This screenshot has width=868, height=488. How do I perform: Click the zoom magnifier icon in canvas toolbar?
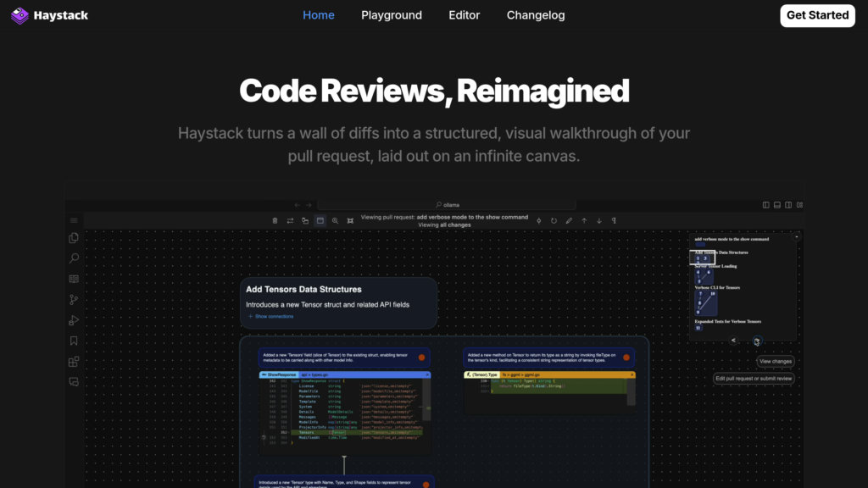click(336, 220)
